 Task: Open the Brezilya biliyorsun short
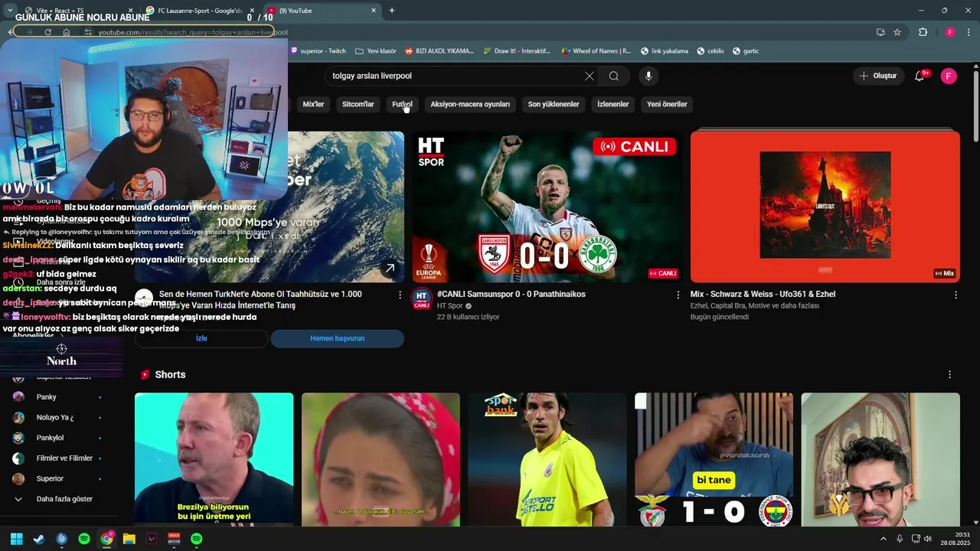(x=214, y=459)
